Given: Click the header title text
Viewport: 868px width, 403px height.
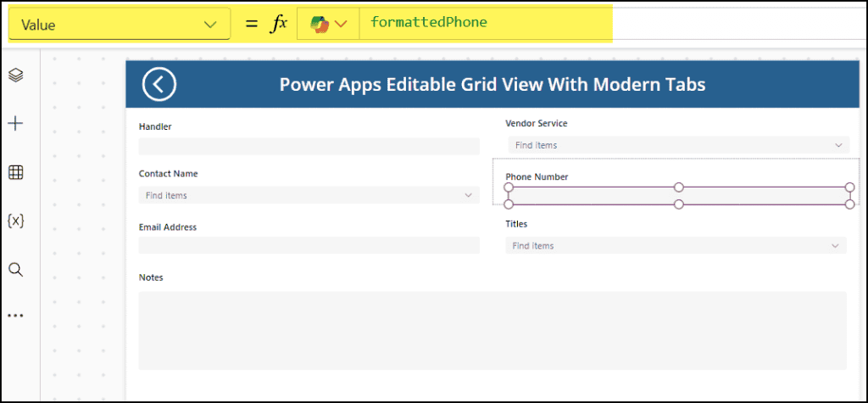Looking at the screenshot, I should (x=492, y=84).
